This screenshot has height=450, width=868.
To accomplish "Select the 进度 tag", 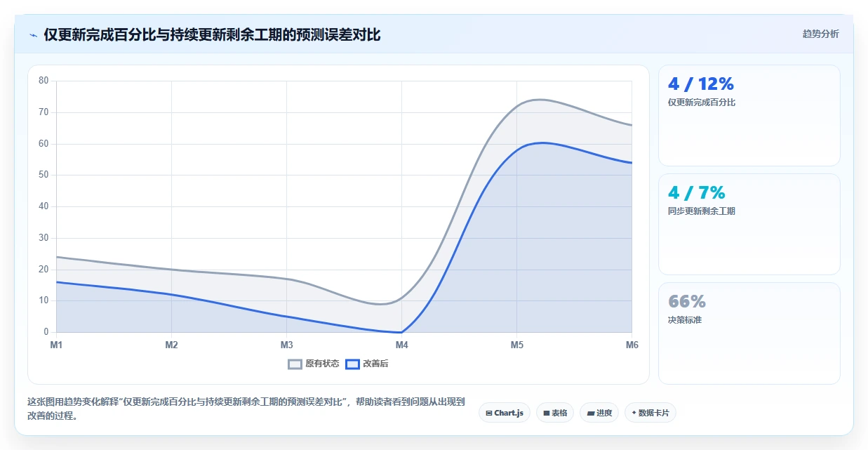I will pos(599,413).
